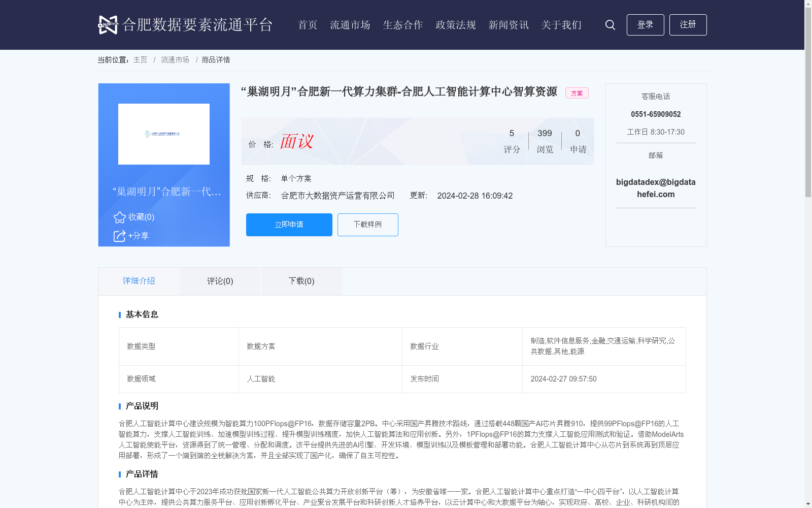Screen dimensions: 812x508
Task: Click the star favorite icon 收藏
Action: tap(120, 217)
